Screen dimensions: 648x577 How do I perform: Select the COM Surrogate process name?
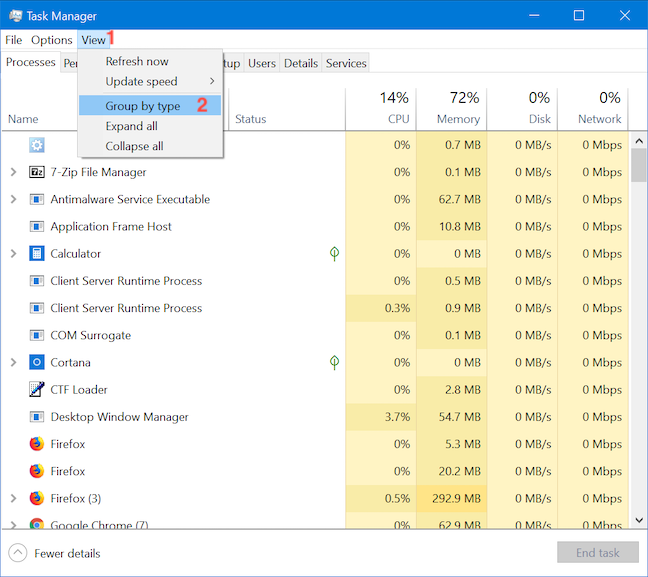(91, 335)
